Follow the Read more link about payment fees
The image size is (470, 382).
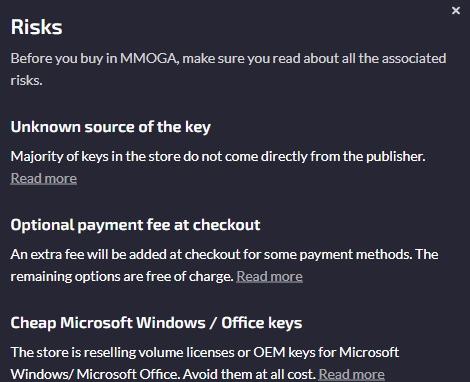269,276
